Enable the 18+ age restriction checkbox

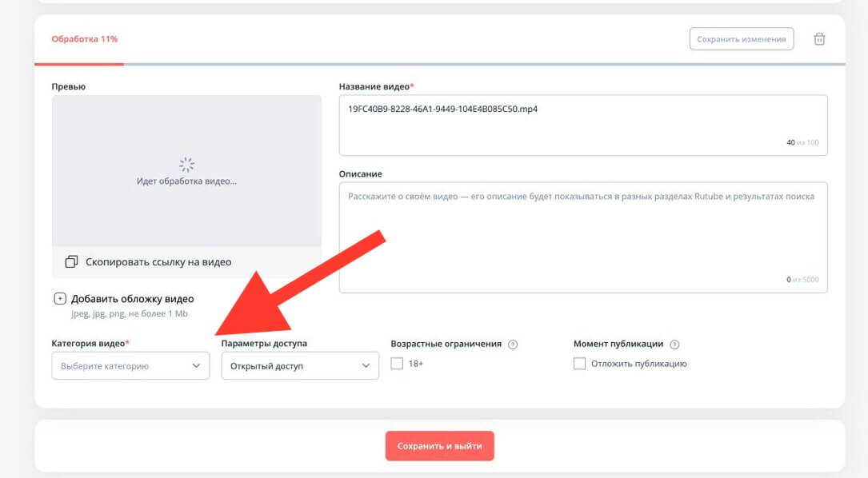(397, 364)
